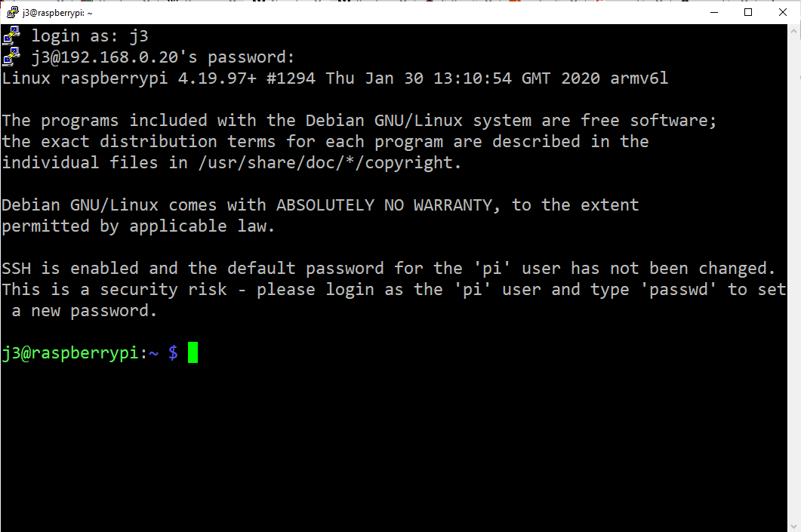
Task: Click the scrollbar down arrow
Action: [795, 526]
